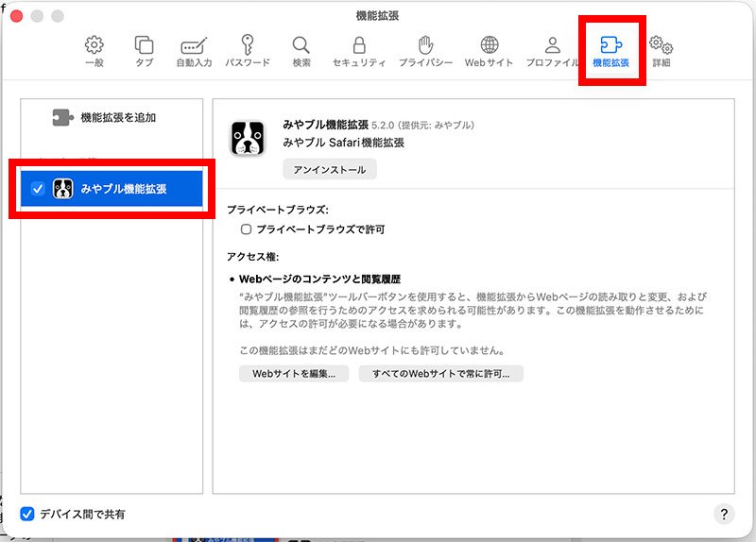756x542 pixels.
Task: Select the 検索 magnifier tab
Action: pos(301,51)
